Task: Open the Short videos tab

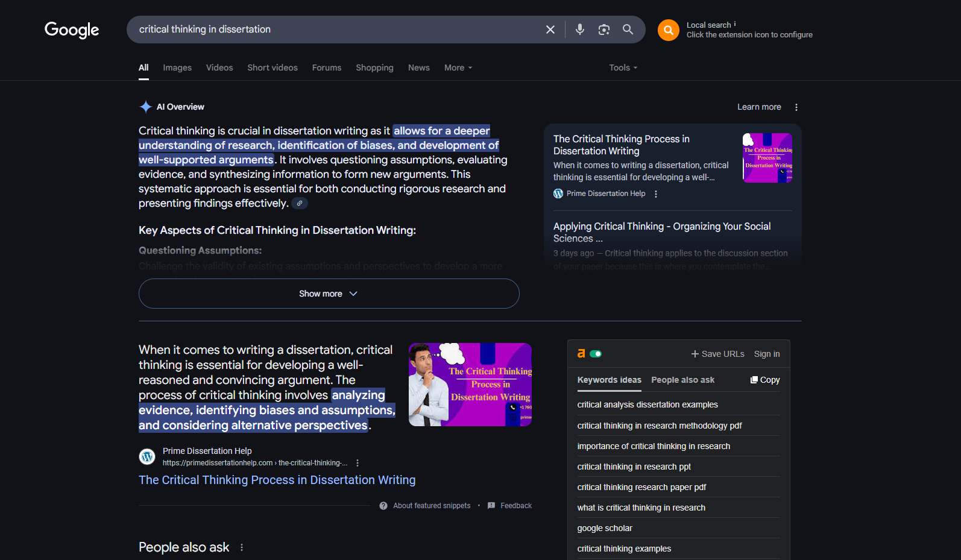Action: click(x=273, y=68)
